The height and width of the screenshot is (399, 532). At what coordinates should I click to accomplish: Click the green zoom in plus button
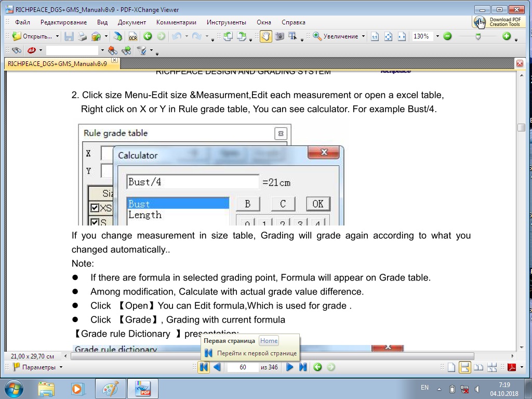pos(507,36)
